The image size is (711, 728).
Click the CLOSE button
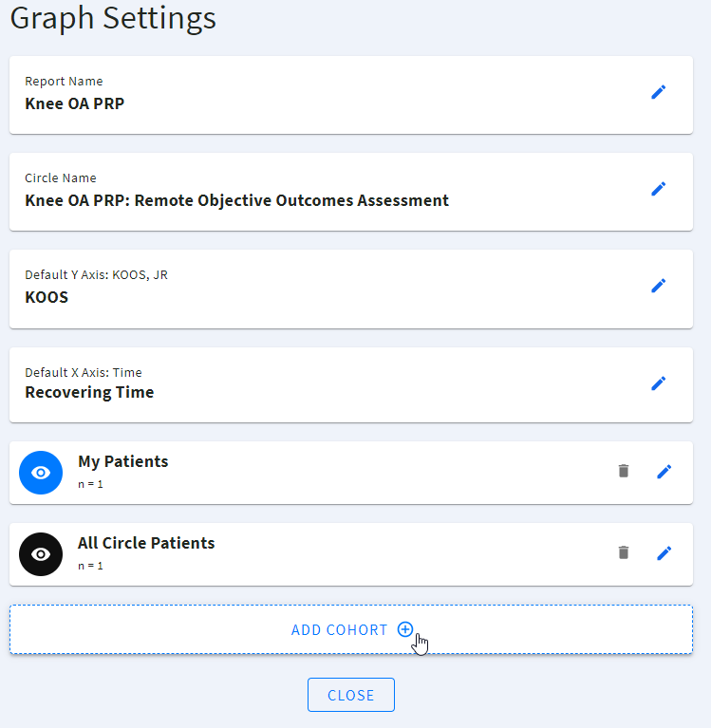[x=350, y=695]
